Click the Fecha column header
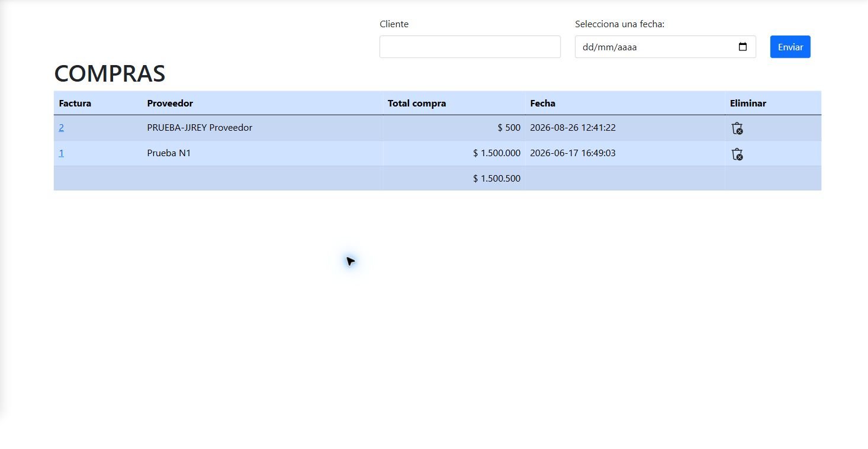Image resolution: width=868 pixels, height=449 pixels. click(x=625, y=103)
